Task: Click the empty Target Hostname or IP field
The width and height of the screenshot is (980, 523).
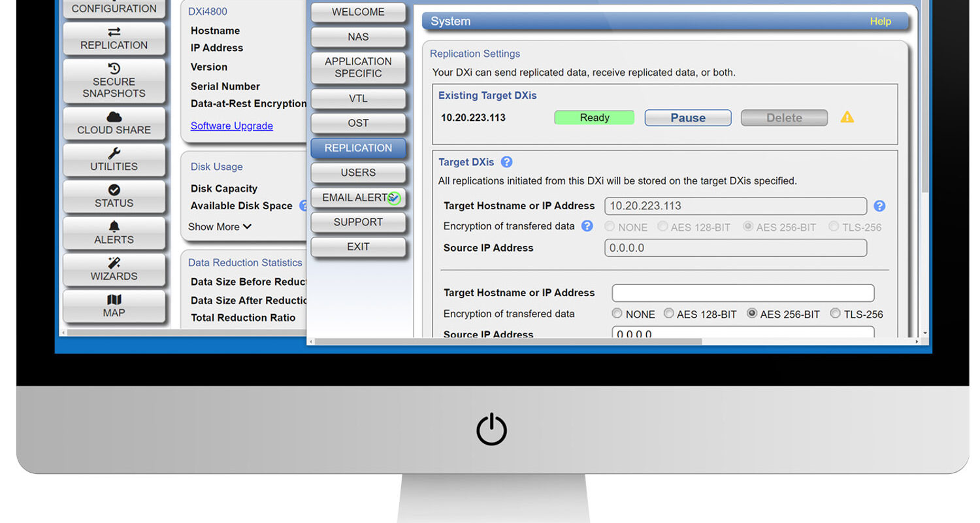Action: 742,293
